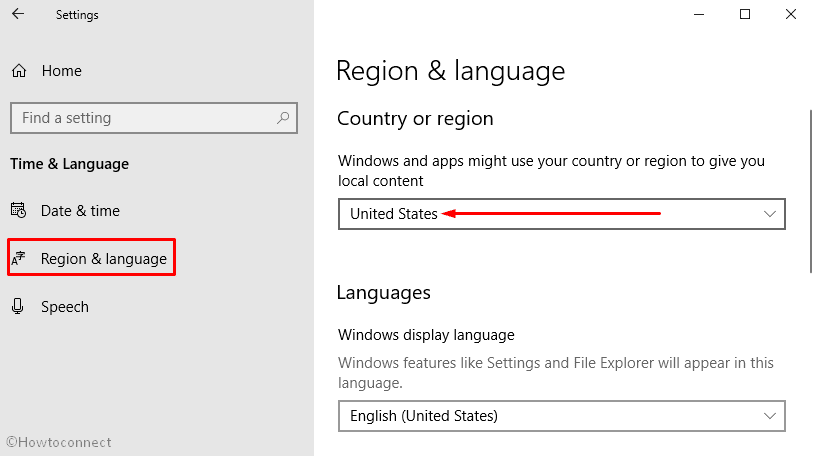Image resolution: width=813 pixels, height=456 pixels.
Task: Click the Find a setting field
Action: [154, 118]
